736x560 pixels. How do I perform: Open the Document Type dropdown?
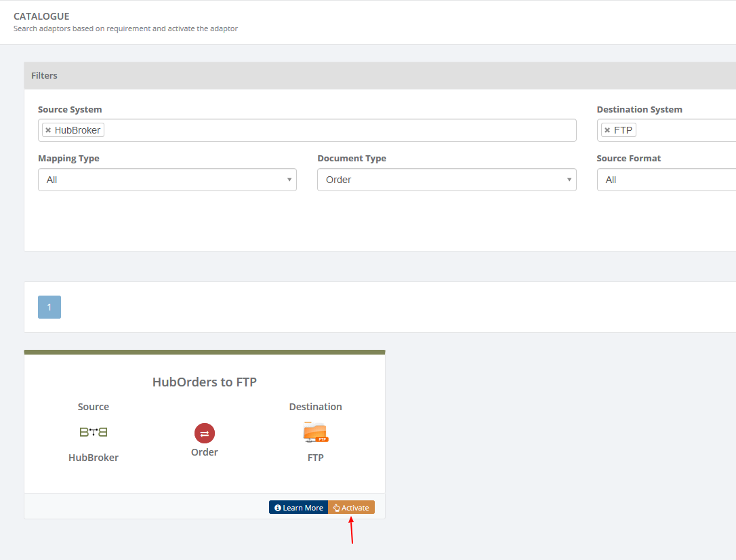[447, 180]
